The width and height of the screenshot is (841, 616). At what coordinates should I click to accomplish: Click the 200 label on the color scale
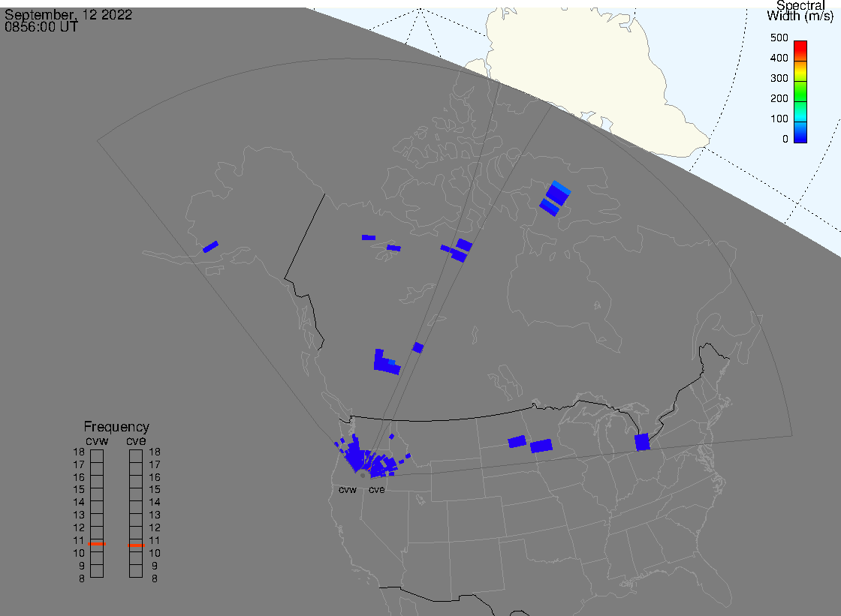click(779, 98)
